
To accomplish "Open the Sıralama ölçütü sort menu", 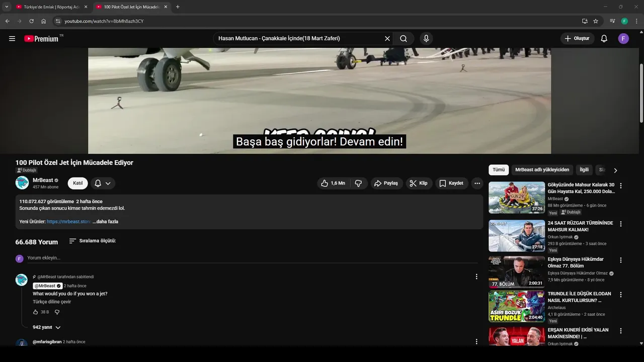I will [x=93, y=241].
